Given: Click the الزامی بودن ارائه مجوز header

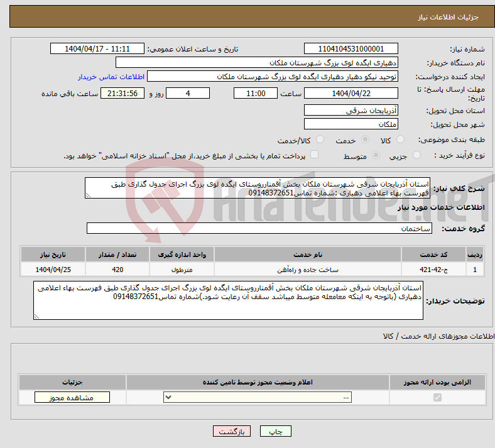Looking at the screenshot, I should 437,382.
